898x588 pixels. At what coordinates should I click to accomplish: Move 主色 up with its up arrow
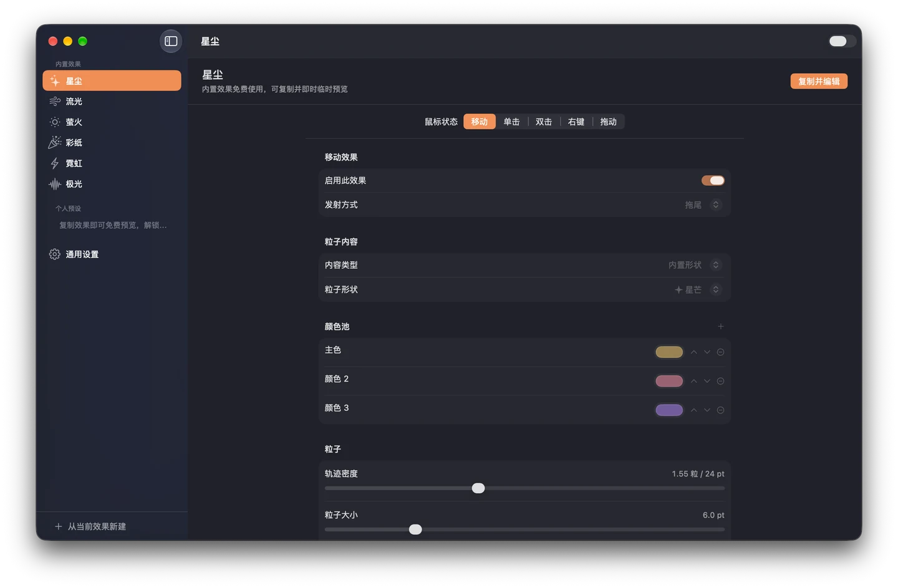coord(693,352)
